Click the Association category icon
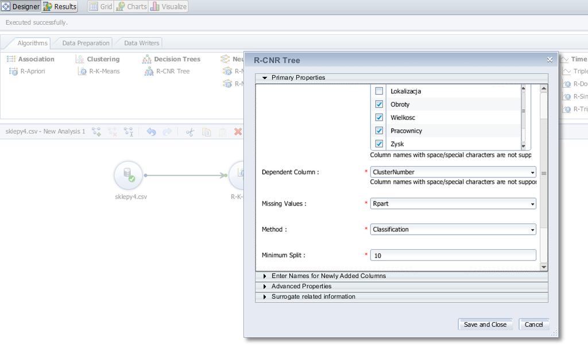 point(11,59)
